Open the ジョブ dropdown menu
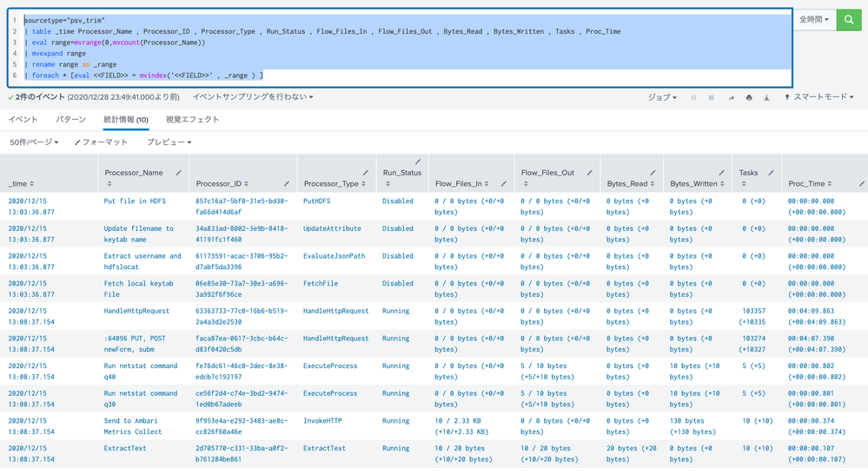This screenshot has width=868, height=474. click(661, 98)
